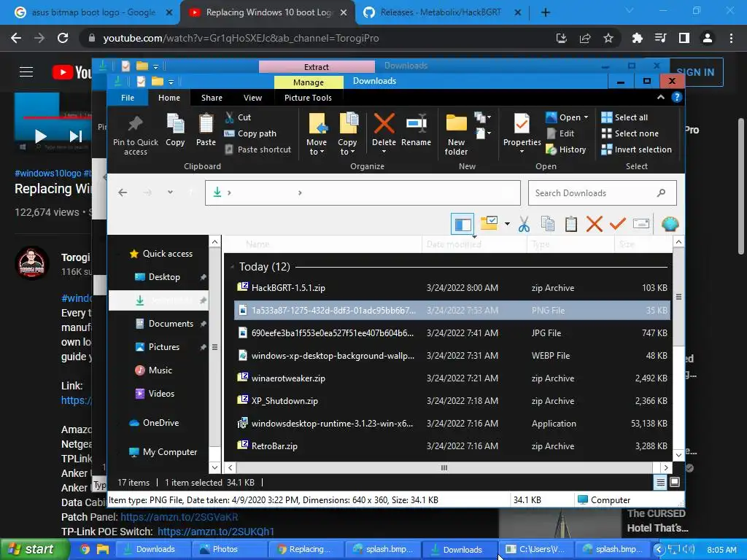Open the Recent locations chevron in navigation bar
The width and height of the screenshot is (747, 560).
point(170,192)
